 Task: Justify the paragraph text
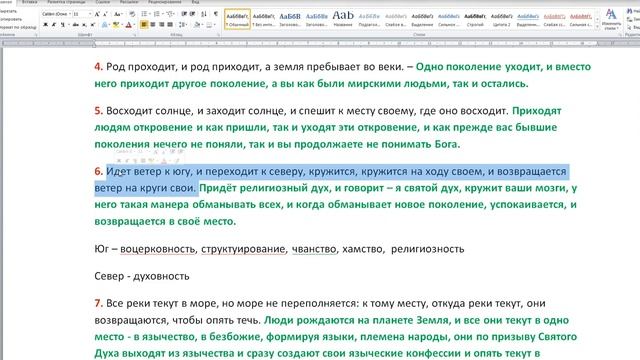[170, 24]
